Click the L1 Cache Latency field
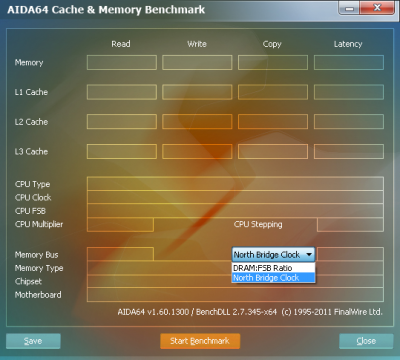The image size is (400, 360). click(349, 92)
